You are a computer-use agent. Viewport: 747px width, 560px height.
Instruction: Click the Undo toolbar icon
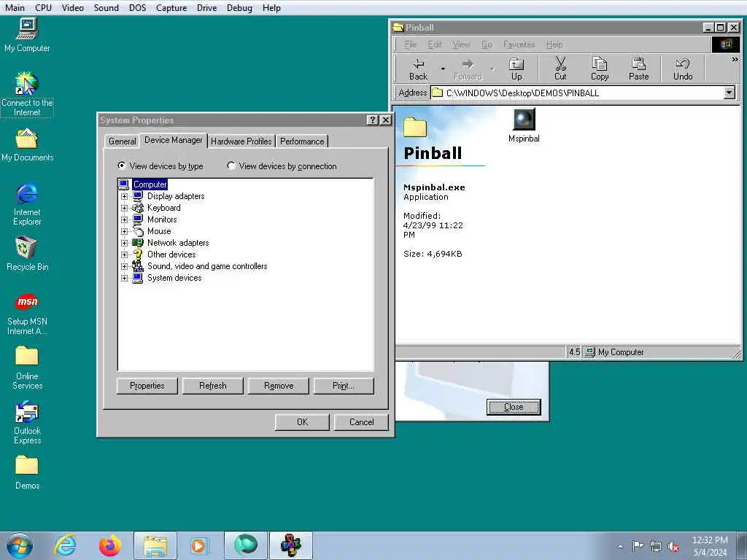(683, 69)
